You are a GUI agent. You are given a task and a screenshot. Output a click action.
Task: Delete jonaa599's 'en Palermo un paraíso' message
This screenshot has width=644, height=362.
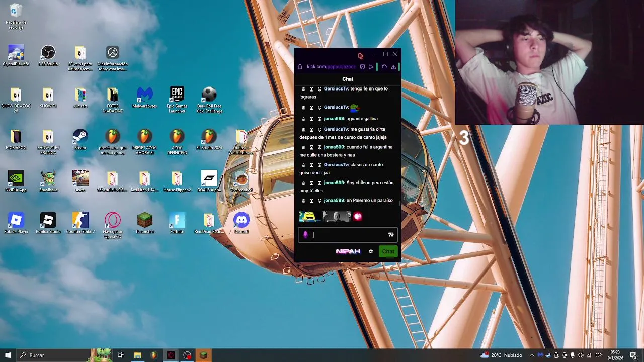[303, 201]
